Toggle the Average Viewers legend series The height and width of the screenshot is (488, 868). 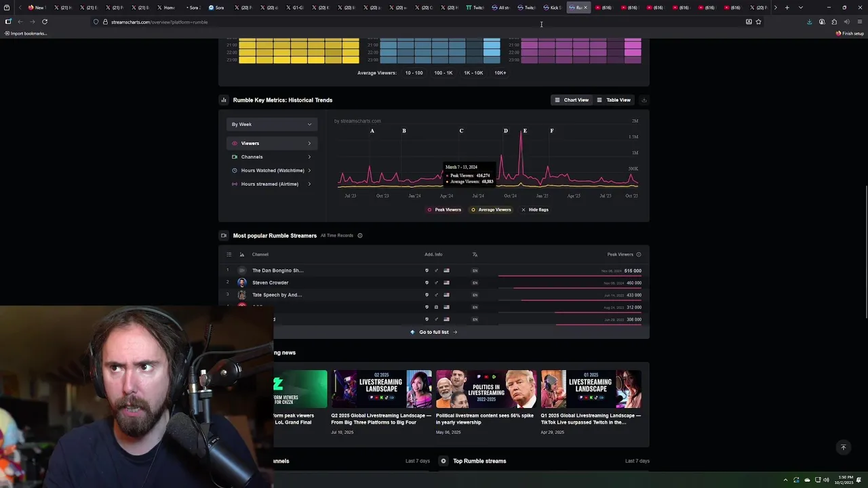point(491,210)
